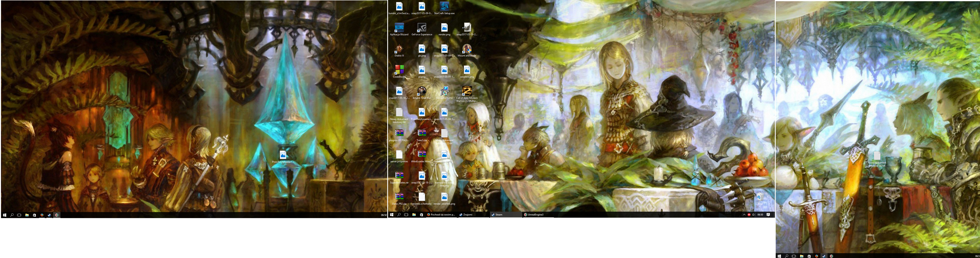Screen dimensions: 980x258
Task: Select render_serantris.png image file
Action: tap(444, 197)
